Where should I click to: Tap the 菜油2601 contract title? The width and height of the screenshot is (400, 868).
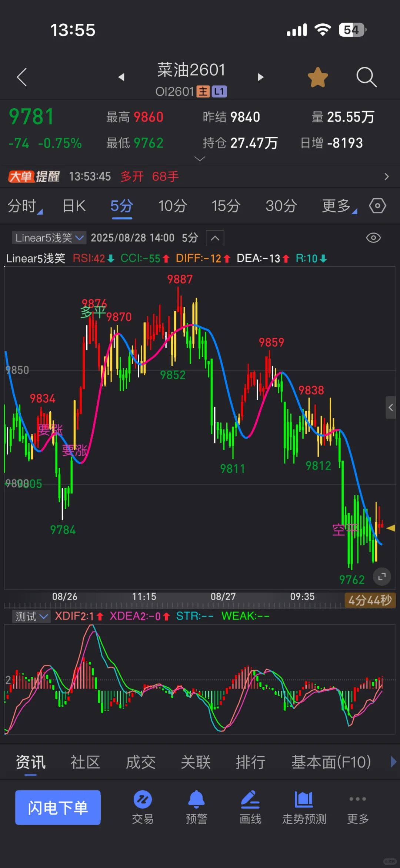(191, 70)
